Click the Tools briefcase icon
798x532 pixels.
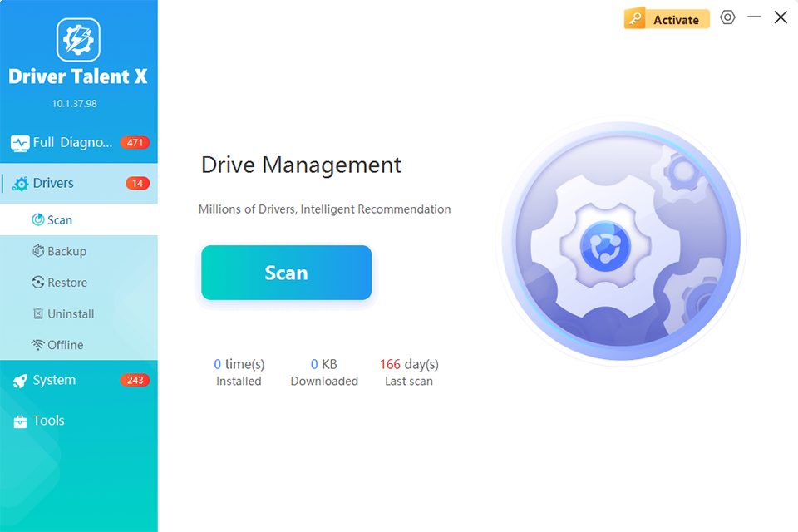[x=20, y=421]
